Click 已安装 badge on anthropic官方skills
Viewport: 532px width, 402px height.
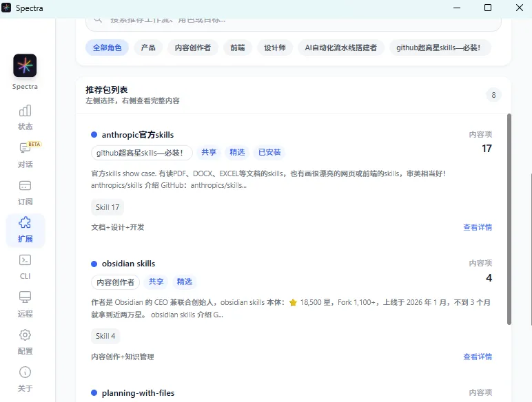point(269,152)
